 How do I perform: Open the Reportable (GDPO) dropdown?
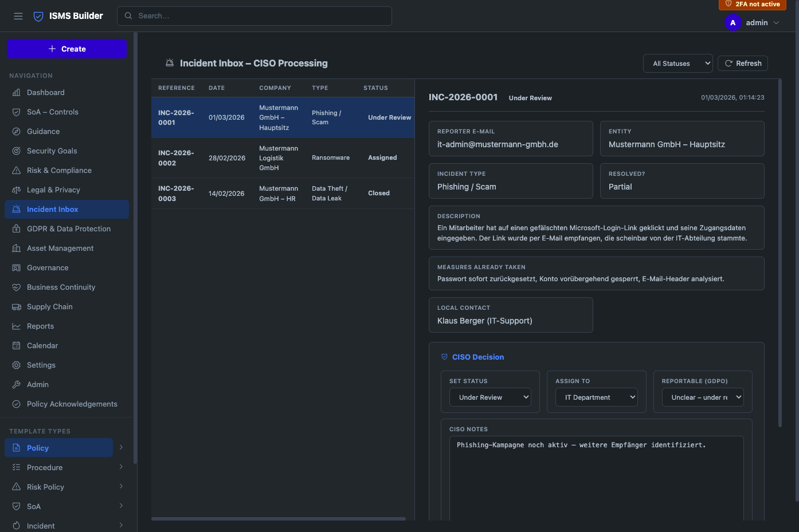click(703, 397)
